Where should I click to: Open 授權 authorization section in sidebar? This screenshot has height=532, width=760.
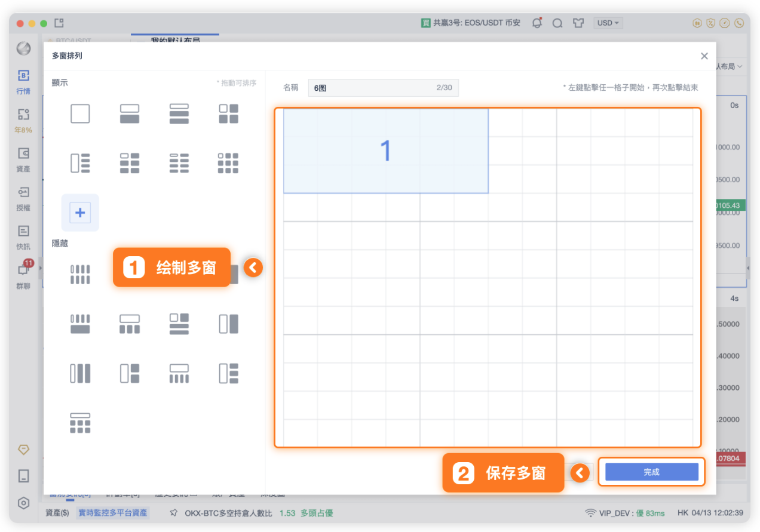23,199
